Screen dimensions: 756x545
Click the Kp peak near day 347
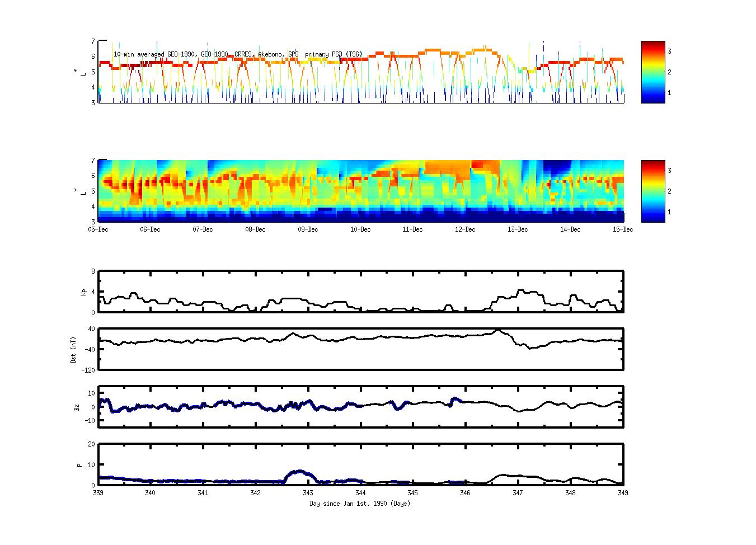521,290
